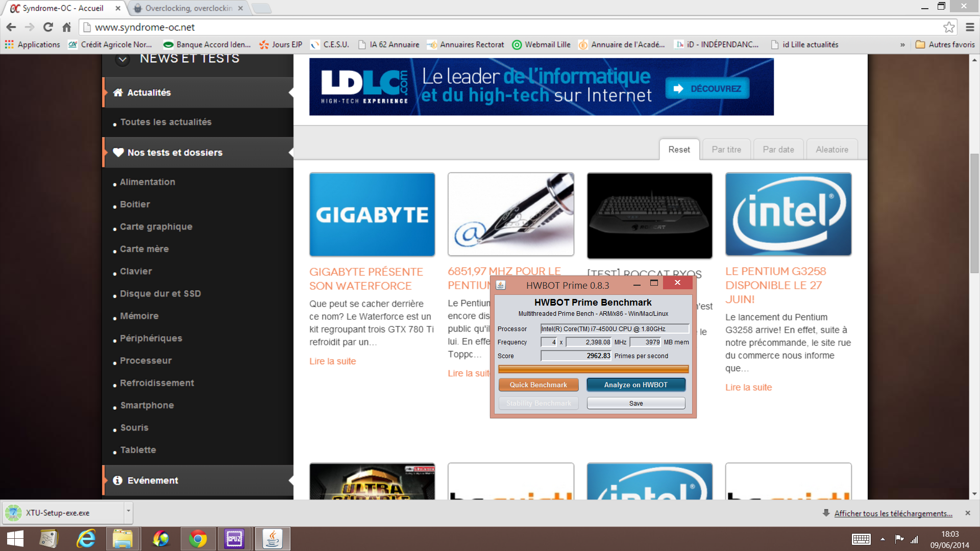
Task: Close the downloads bar
Action: coord(968,513)
